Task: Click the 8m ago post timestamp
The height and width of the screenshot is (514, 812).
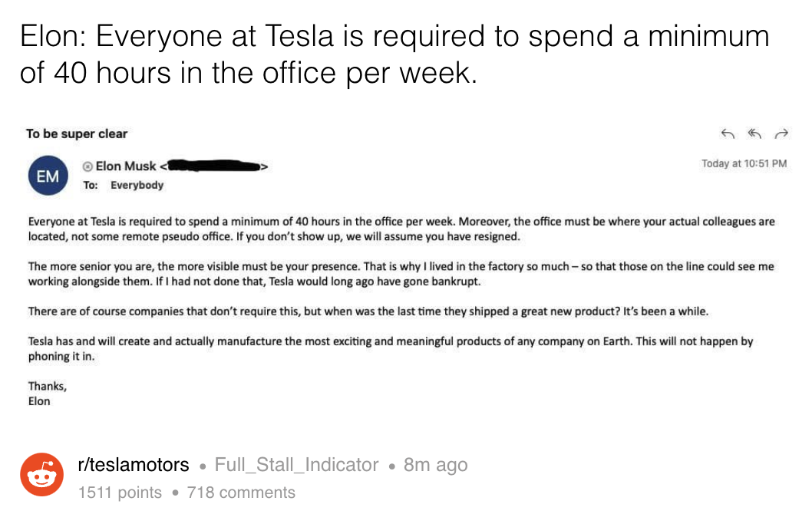Action: click(435, 465)
